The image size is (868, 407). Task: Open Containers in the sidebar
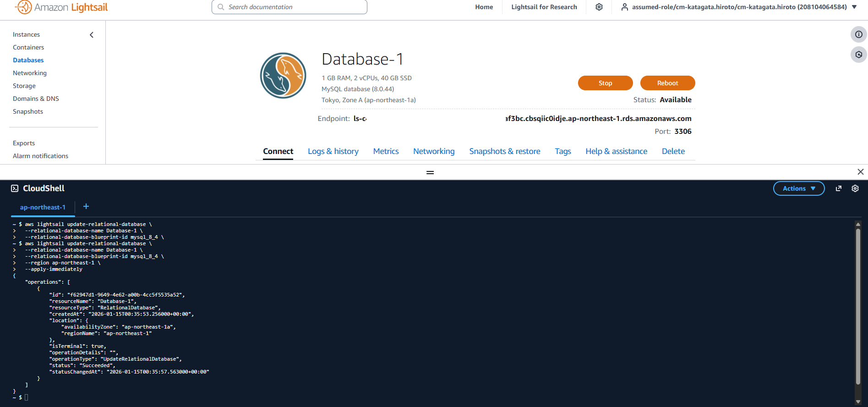coord(28,47)
